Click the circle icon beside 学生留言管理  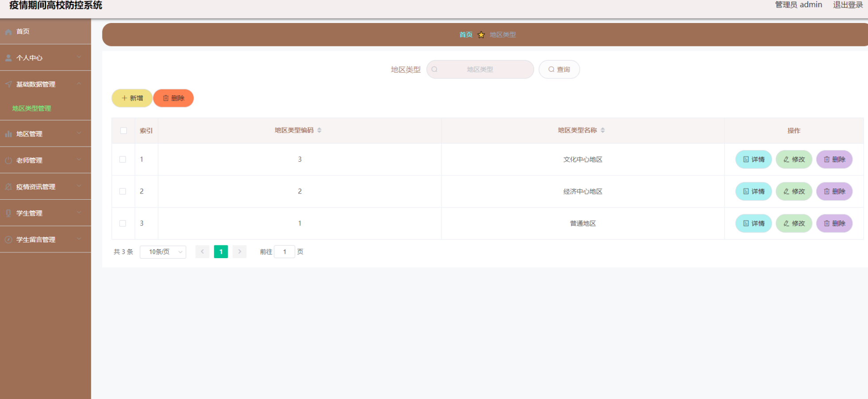pyautogui.click(x=8, y=240)
